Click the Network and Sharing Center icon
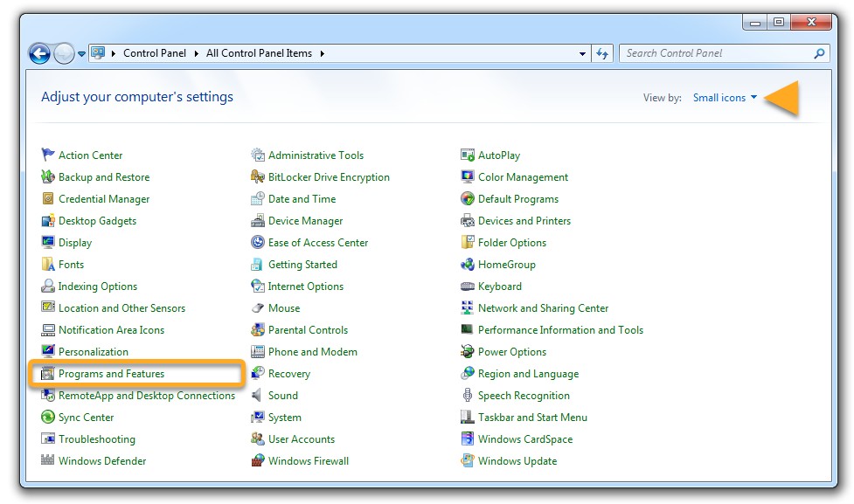 tap(468, 308)
